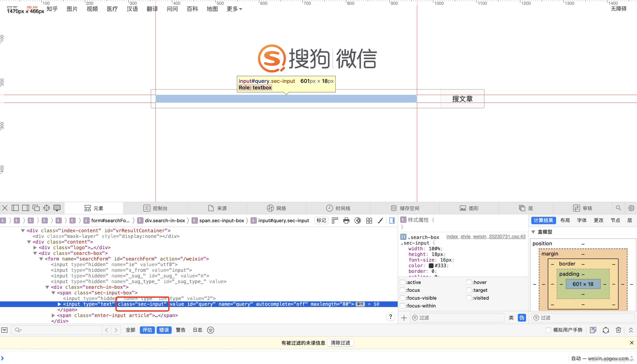Click the console clear trash icon
This screenshot has height=364, width=637.
pyautogui.click(x=618, y=330)
